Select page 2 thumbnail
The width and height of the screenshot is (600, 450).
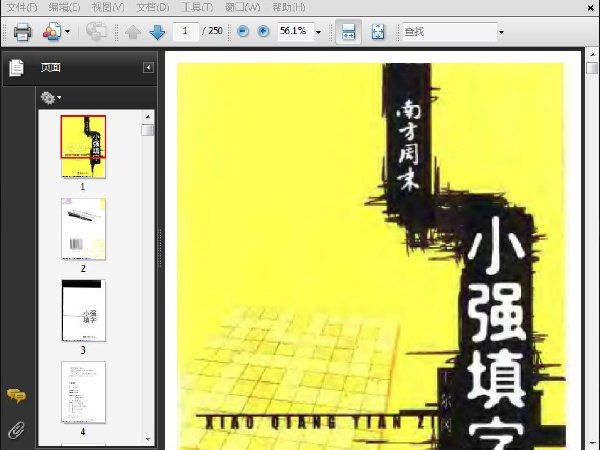[x=83, y=229]
